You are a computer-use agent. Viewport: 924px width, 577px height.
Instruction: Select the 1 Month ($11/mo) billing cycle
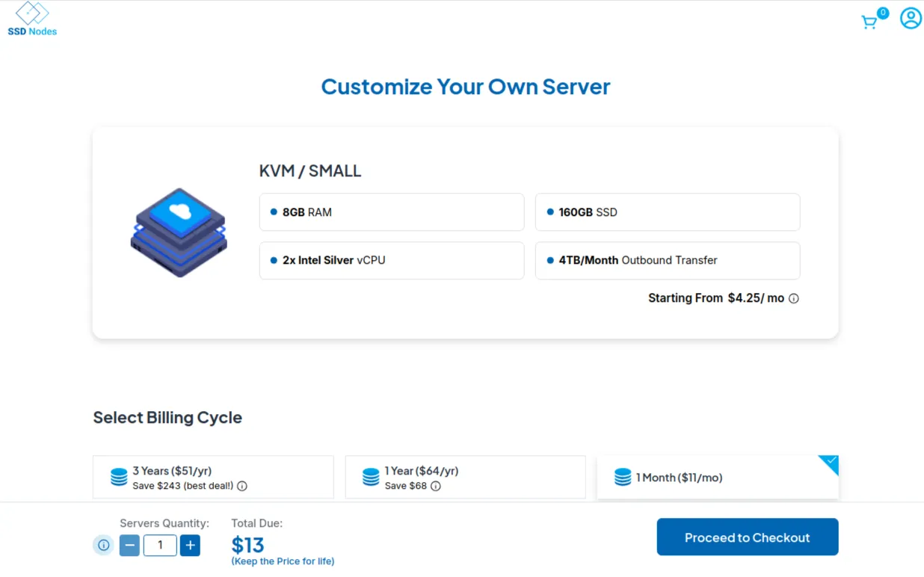(718, 477)
